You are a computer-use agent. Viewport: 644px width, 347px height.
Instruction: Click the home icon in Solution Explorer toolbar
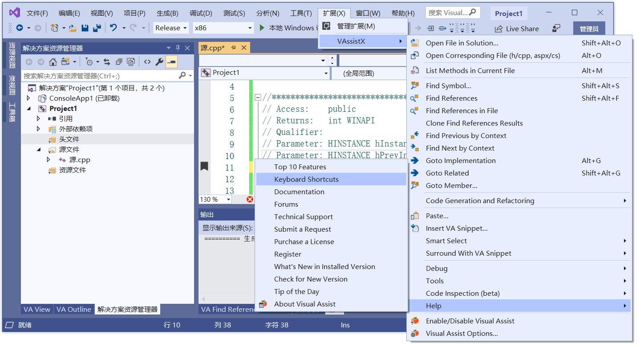[x=53, y=62]
